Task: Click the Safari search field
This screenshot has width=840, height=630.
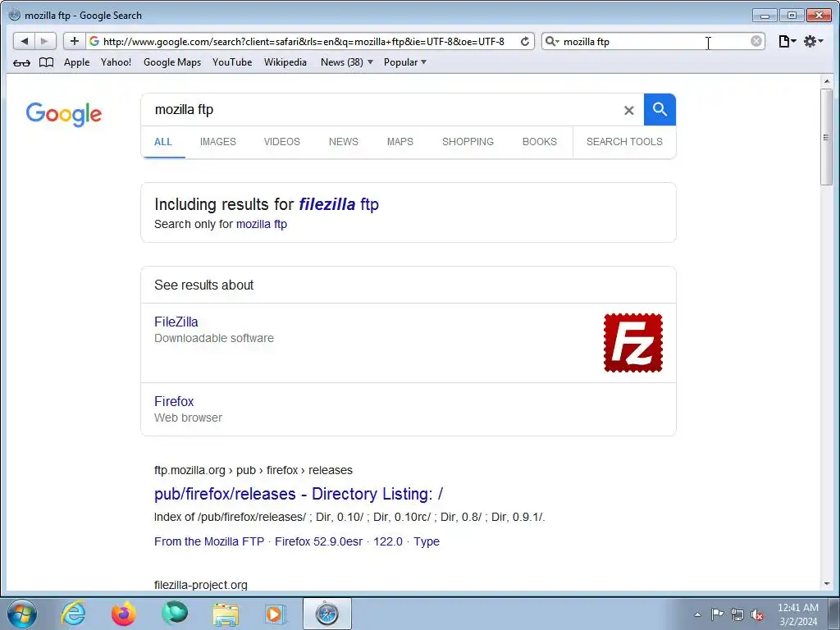Action: click(x=654, y=41)
